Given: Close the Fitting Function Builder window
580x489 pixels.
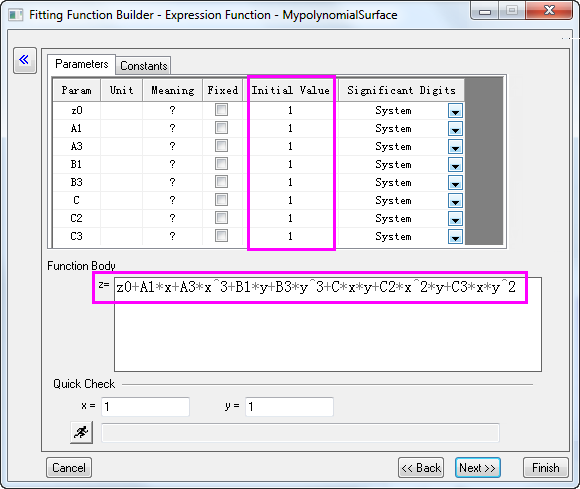Looking at the screenshot, I should pyautogui.click(x=549, y=10).
